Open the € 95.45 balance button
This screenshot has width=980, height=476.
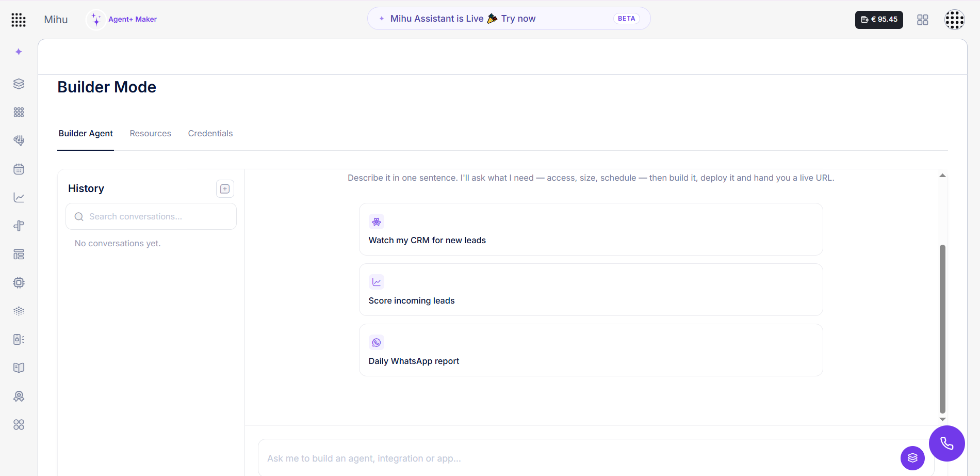click(x=879, y=20)
